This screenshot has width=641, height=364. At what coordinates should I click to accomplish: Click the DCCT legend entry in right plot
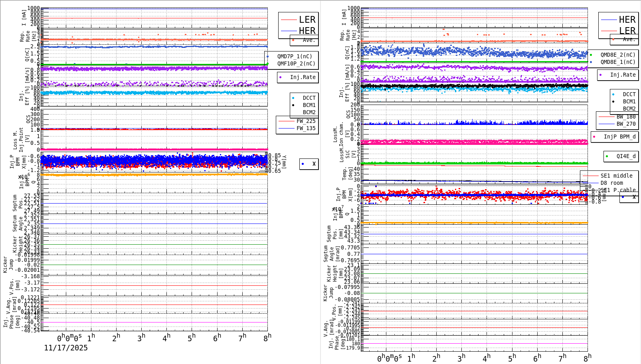coord(629,94)
